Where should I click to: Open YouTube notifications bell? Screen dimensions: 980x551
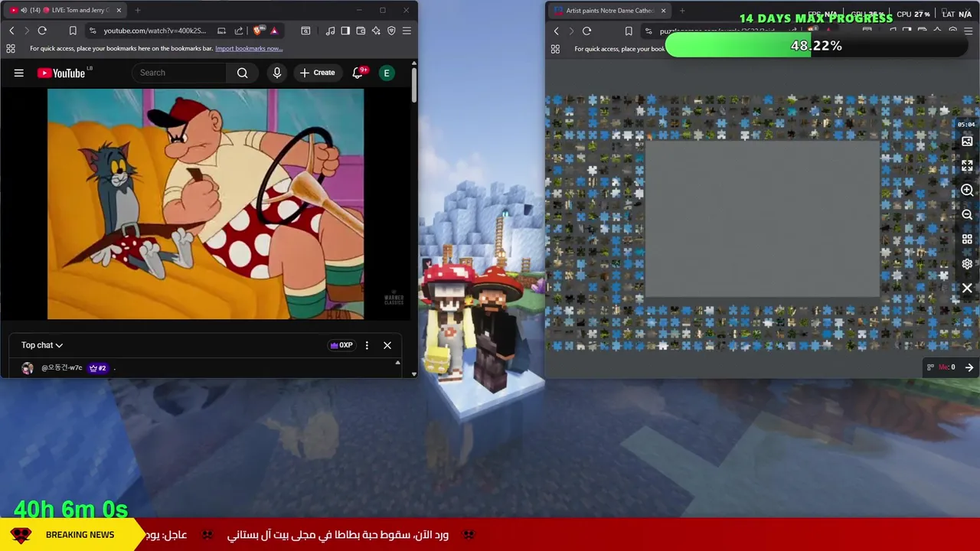tap(358, 73)
